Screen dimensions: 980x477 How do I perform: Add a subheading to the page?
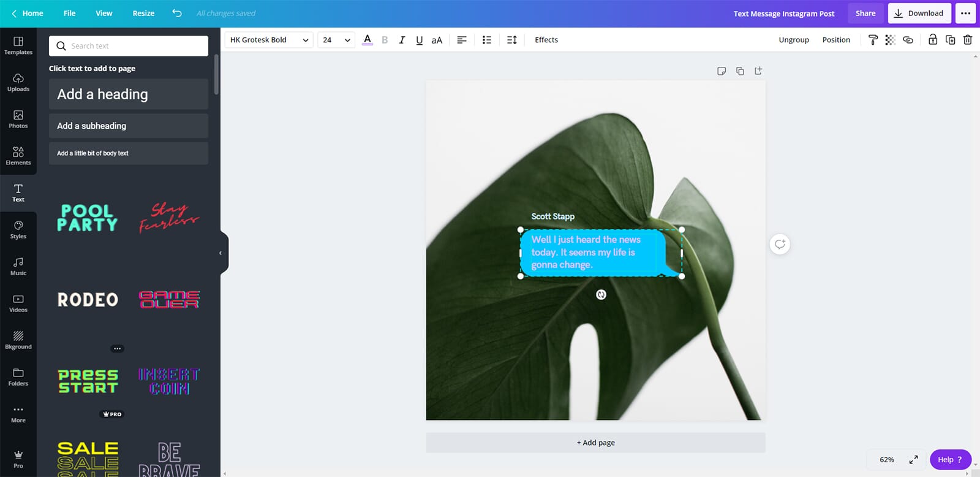coord(129,126)
